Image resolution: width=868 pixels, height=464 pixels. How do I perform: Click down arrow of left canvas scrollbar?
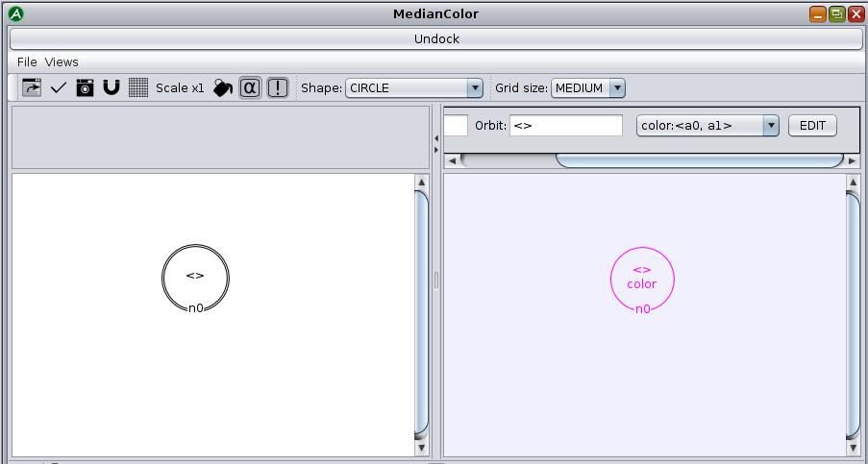tap(421, 448)
